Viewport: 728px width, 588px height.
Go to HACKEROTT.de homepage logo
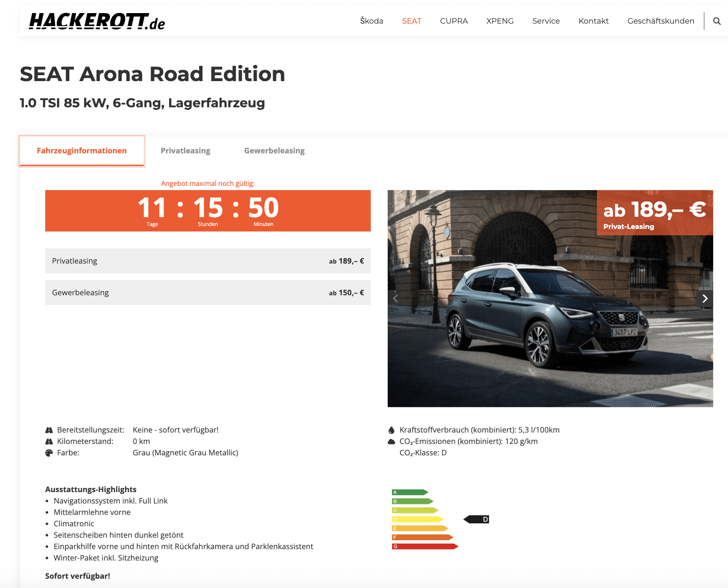click(97, 21)
